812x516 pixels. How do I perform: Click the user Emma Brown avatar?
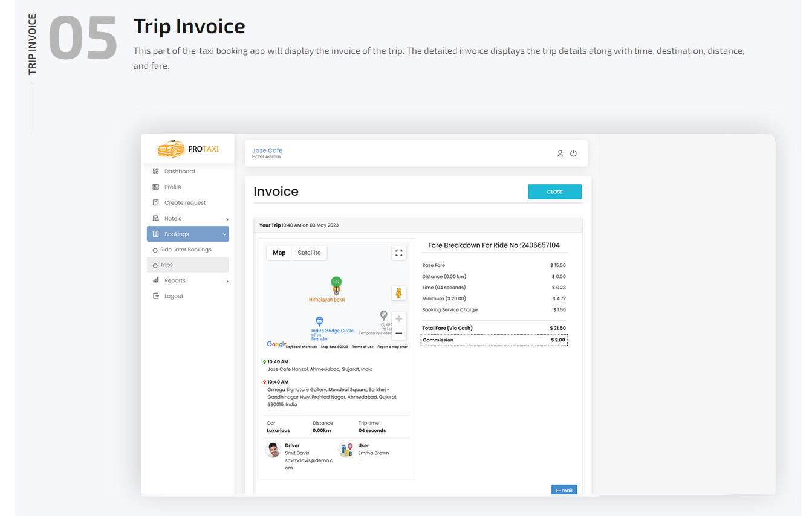pos(346,450)
